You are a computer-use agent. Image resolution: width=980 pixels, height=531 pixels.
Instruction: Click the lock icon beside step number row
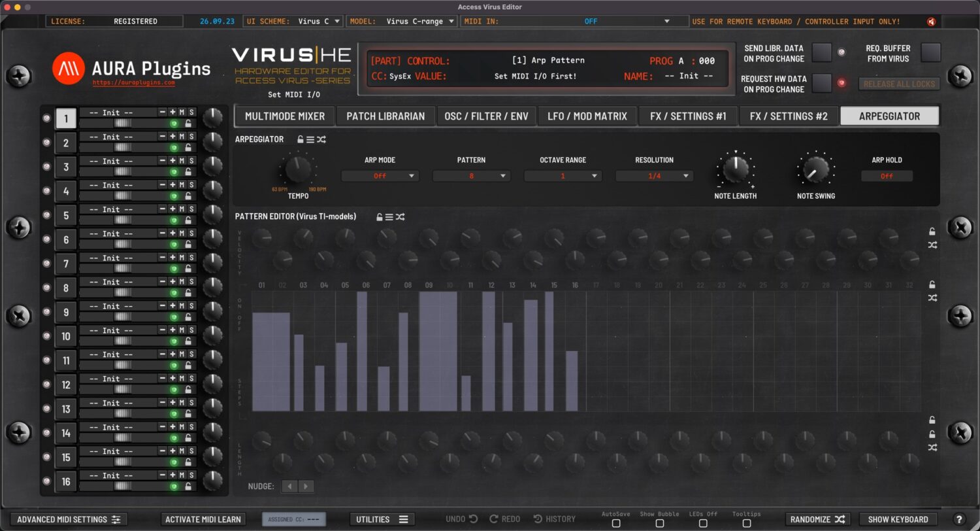[x=932, y=284]
